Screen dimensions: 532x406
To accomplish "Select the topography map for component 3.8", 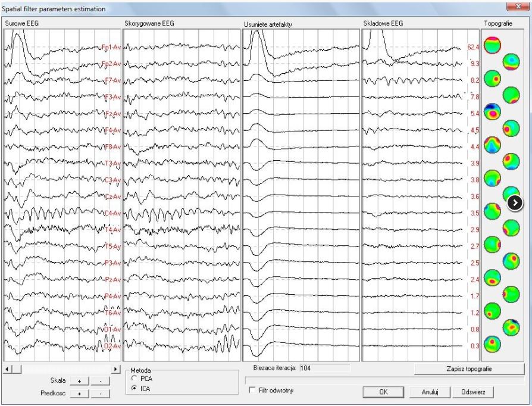I will [492, 178].
